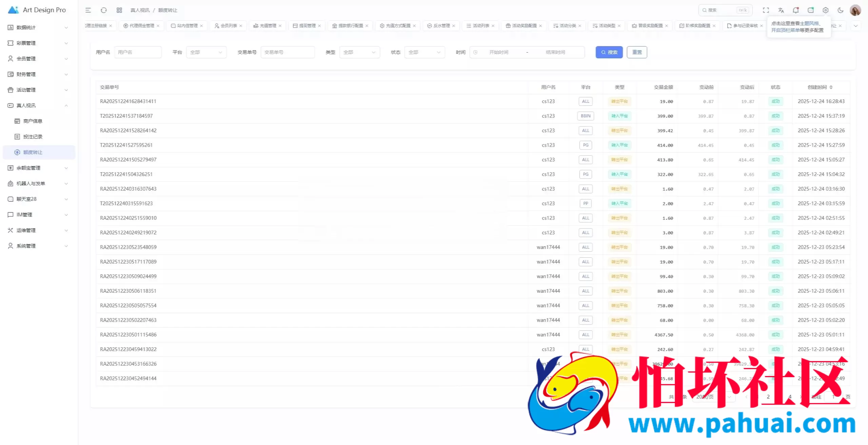Screen dimensions: 868x445
Task: Open the language switcher icon
Action: 781,10
